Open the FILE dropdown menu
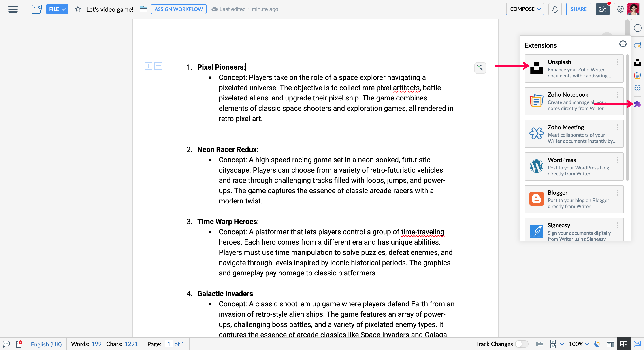 click(57, 9)
